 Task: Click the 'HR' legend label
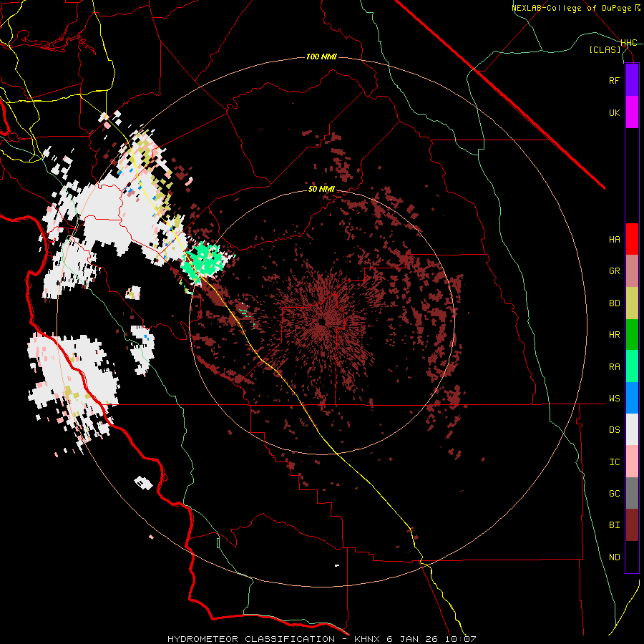pos(614,335)
